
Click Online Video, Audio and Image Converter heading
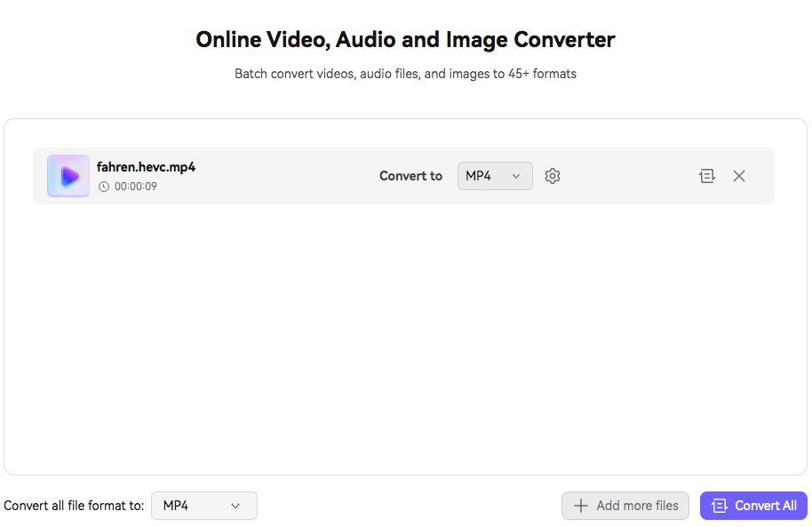pos(405,39)
